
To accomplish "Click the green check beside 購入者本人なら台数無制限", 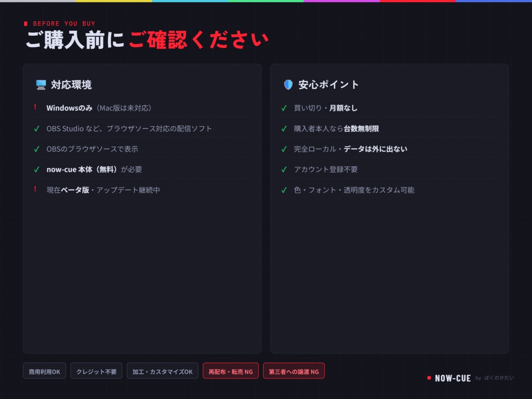I will [284, 129].
